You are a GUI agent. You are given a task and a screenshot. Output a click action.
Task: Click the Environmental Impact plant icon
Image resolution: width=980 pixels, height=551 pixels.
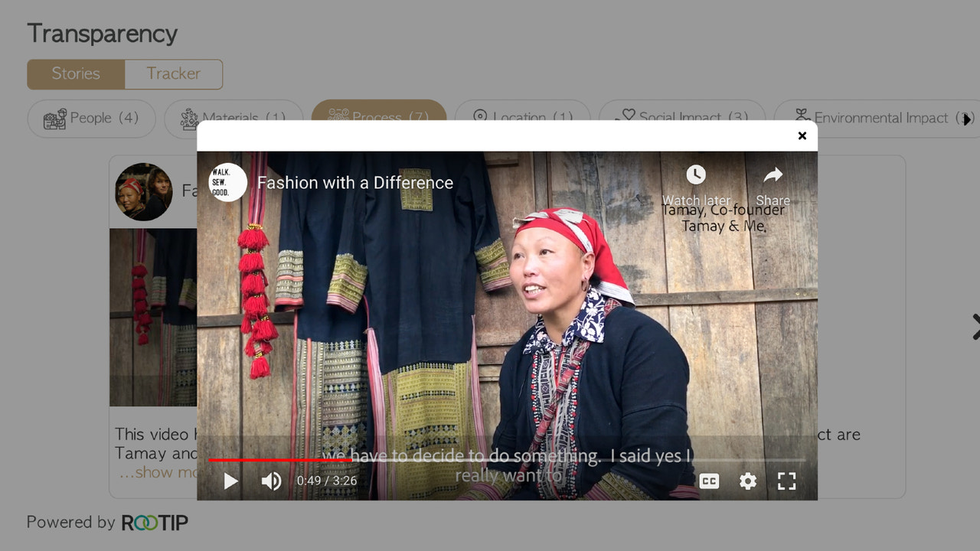[801, 116]
